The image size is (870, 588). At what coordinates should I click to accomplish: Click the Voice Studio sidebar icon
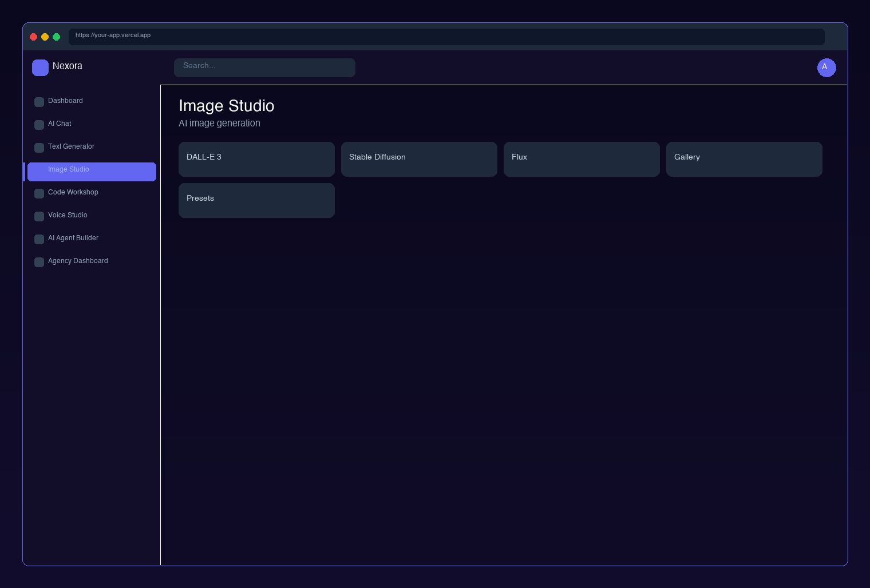pos(39,216)
